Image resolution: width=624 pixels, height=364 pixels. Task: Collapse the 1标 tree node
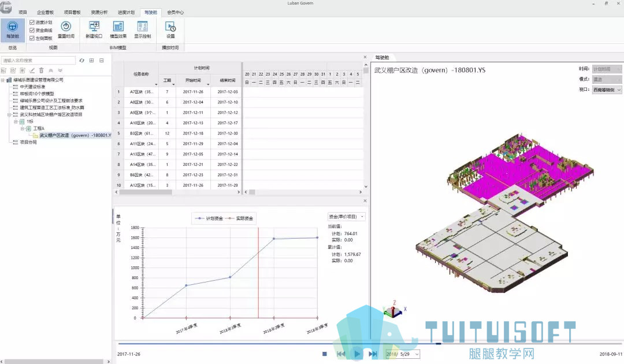coord(16,121)
